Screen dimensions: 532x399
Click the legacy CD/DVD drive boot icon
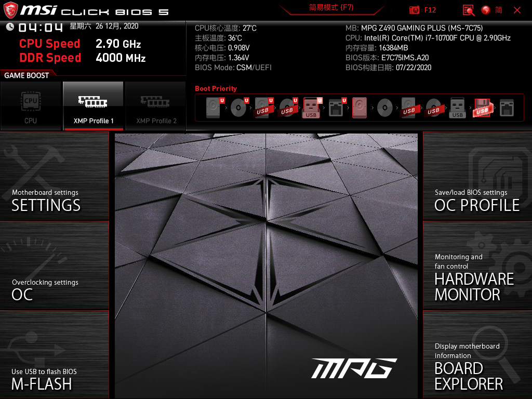[384, 108]
